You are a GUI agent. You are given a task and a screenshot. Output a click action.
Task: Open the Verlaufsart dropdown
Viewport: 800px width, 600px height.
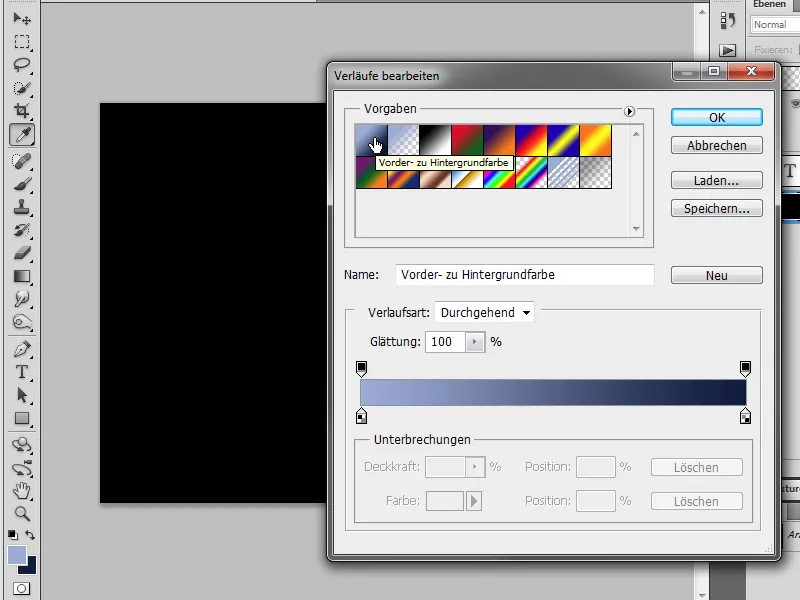click(484, 312)
